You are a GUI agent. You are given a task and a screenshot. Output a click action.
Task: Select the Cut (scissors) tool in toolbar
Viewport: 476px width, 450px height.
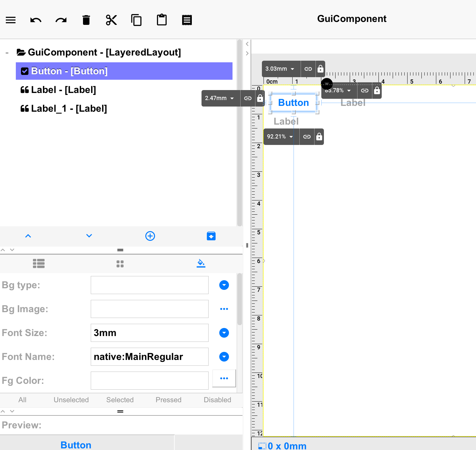[111, 20]
